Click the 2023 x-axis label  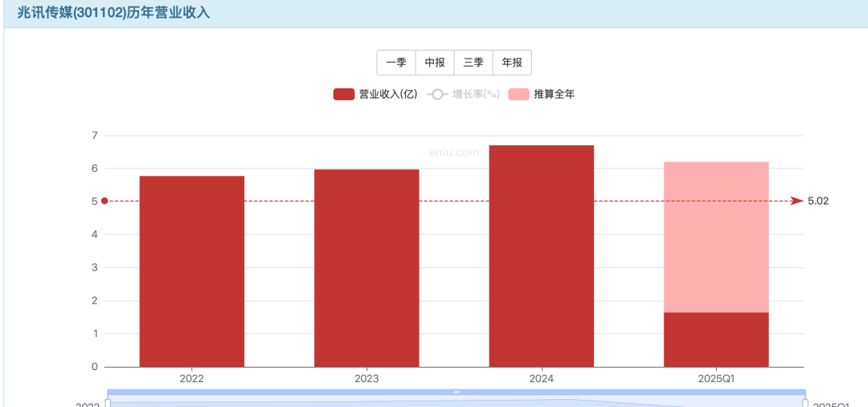[x=366, y=379]
